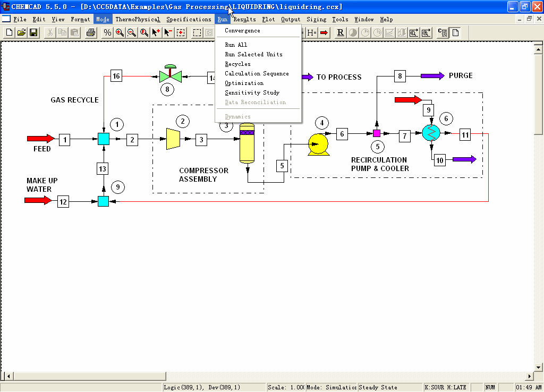This screenshot has width=544, height=392.
Task: Click the R run simulation icon
Action: (341, 32)
